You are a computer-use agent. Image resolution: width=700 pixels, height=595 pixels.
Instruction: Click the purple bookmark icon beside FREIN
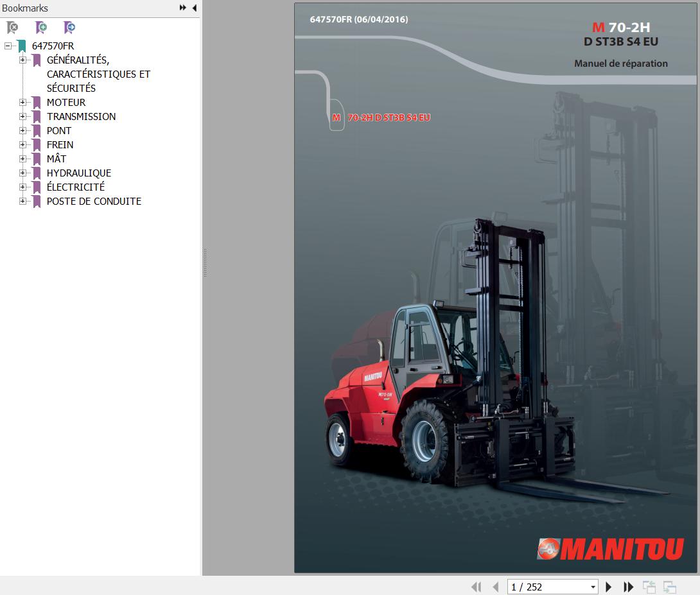pyautogui.click(x=37, y=145)
